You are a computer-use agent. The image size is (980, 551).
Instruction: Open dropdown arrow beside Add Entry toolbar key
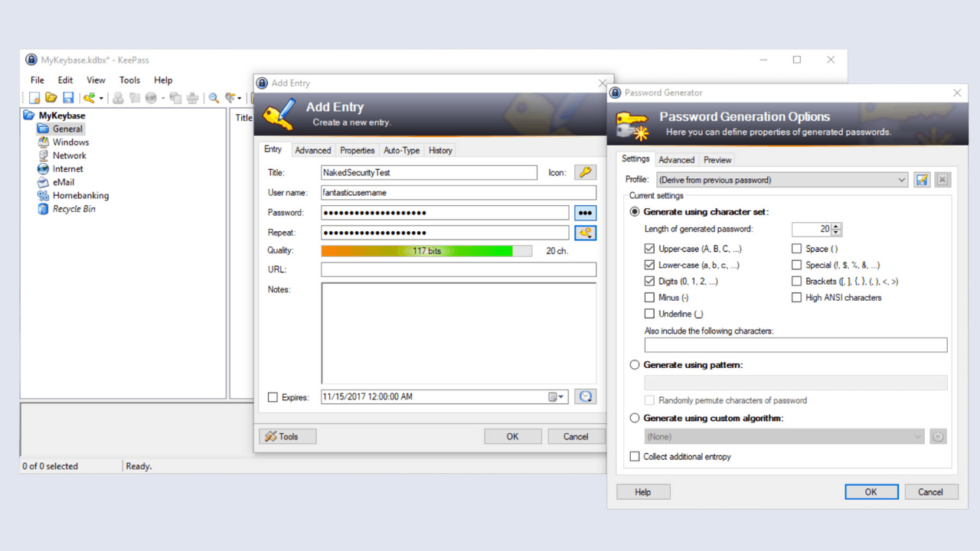coord(101,99)
